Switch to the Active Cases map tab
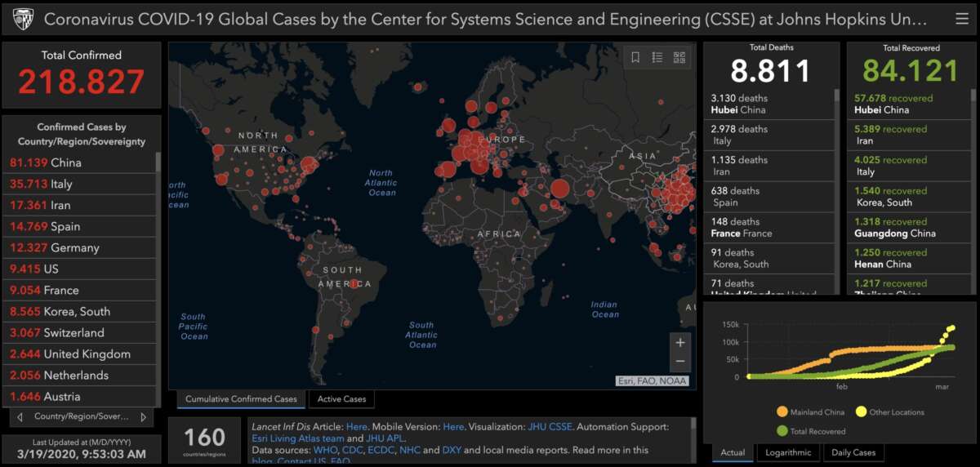The image size is (980, 467). point(341,399)
